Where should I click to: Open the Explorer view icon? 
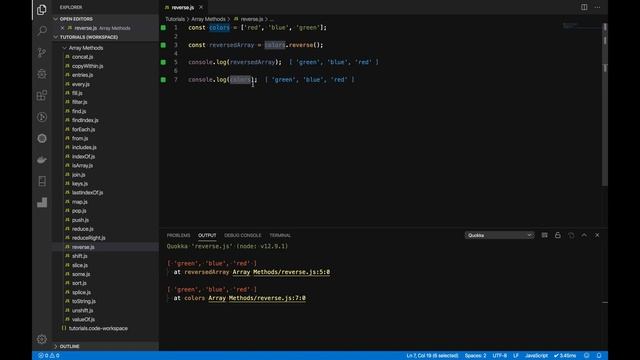coord(42,9)
